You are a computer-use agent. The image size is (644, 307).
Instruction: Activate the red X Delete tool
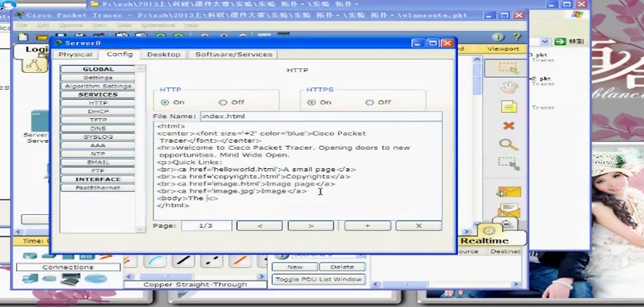click(x=509, y=125)
